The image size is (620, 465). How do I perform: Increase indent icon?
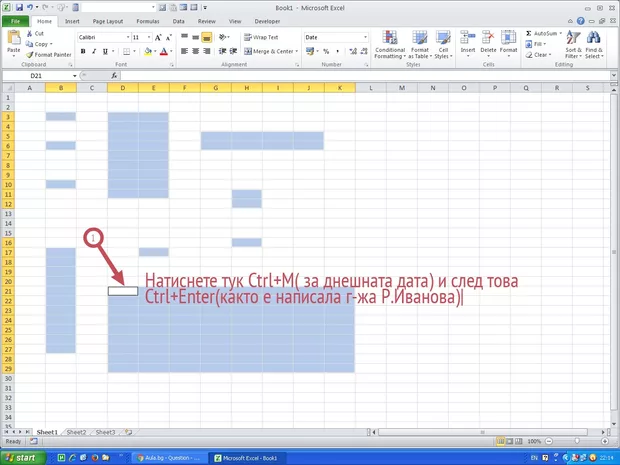pyautogui.click(x=233, y=51)
